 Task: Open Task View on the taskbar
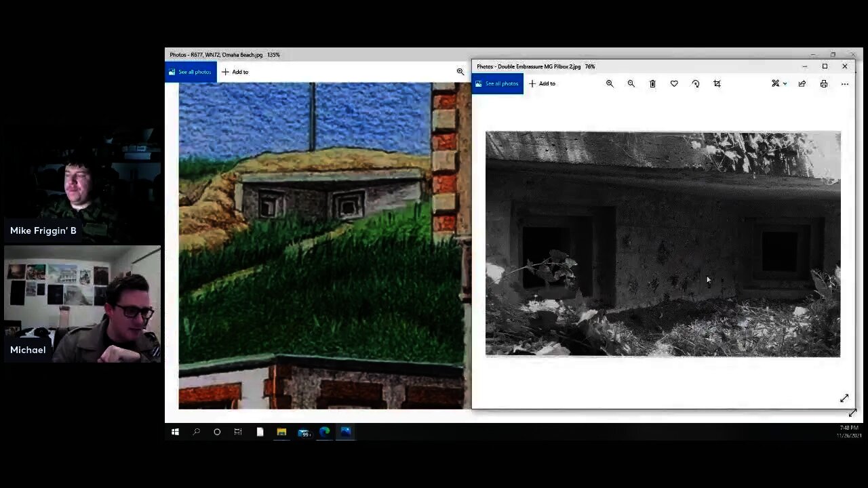tap(238, 432)
